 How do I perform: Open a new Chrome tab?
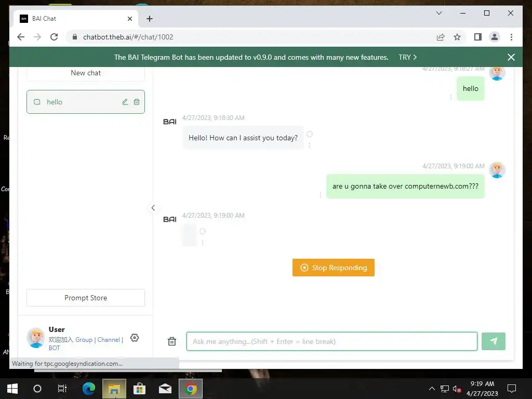149,19
